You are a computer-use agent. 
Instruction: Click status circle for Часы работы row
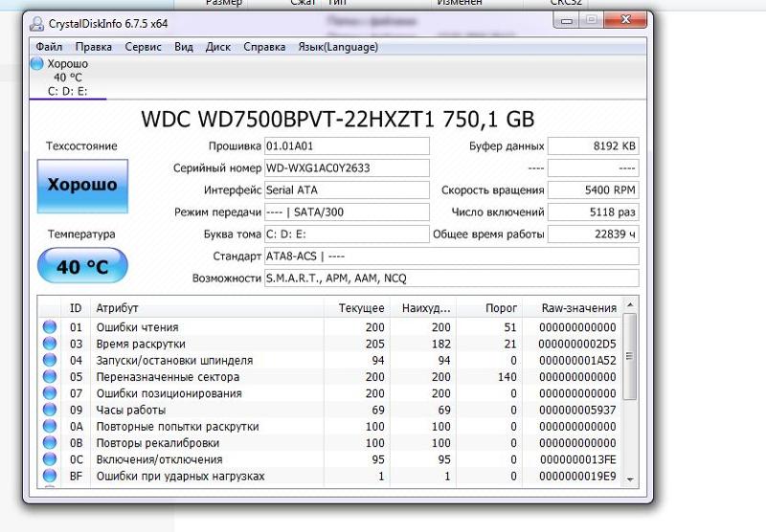[x=50, y=410]
